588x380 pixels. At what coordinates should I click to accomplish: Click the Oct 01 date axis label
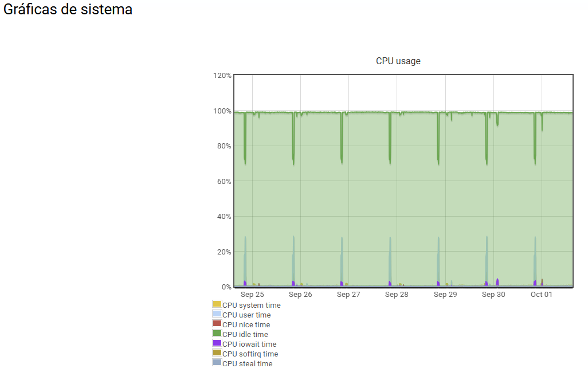tap(541, 295)
